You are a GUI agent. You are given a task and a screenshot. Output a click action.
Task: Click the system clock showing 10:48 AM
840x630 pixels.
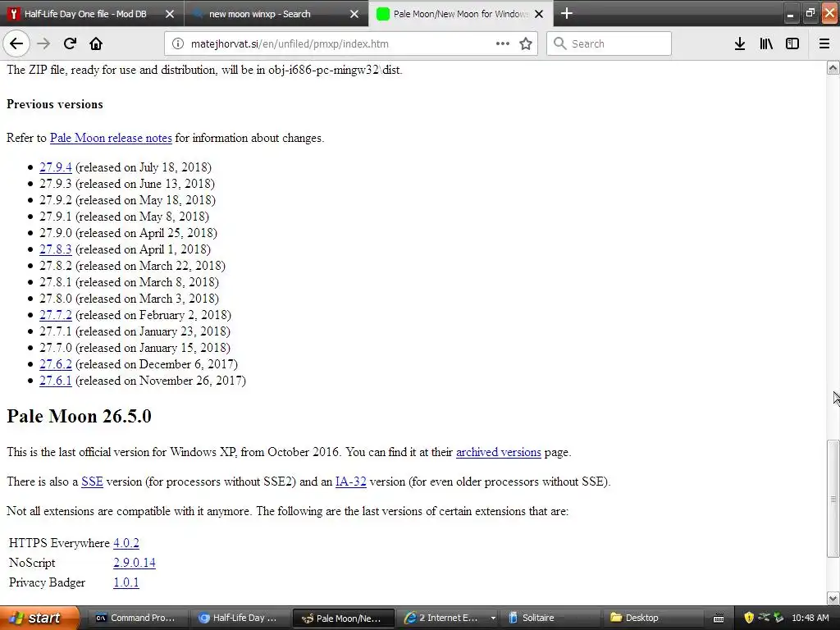pyautogui.click(x=810, y=618)
